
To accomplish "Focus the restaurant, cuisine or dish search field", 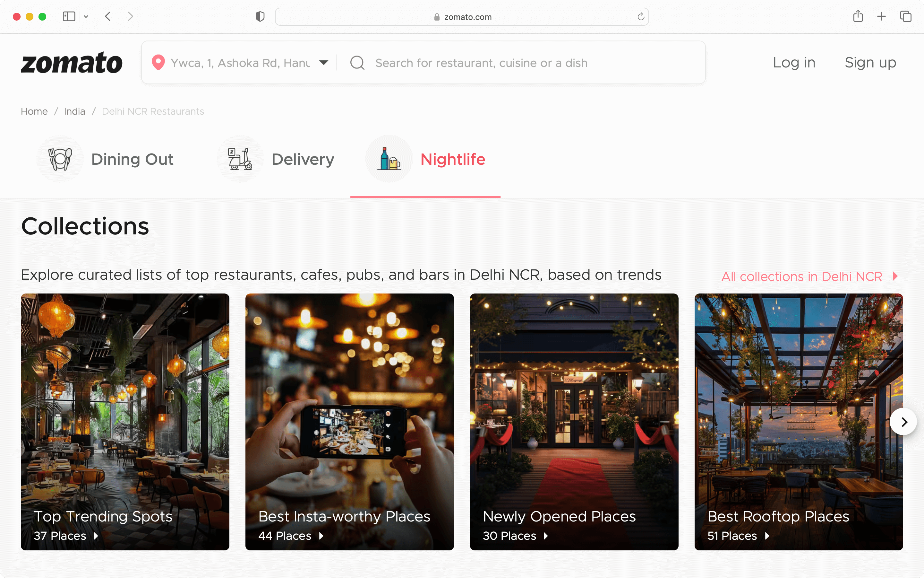I will pos(481,63).
